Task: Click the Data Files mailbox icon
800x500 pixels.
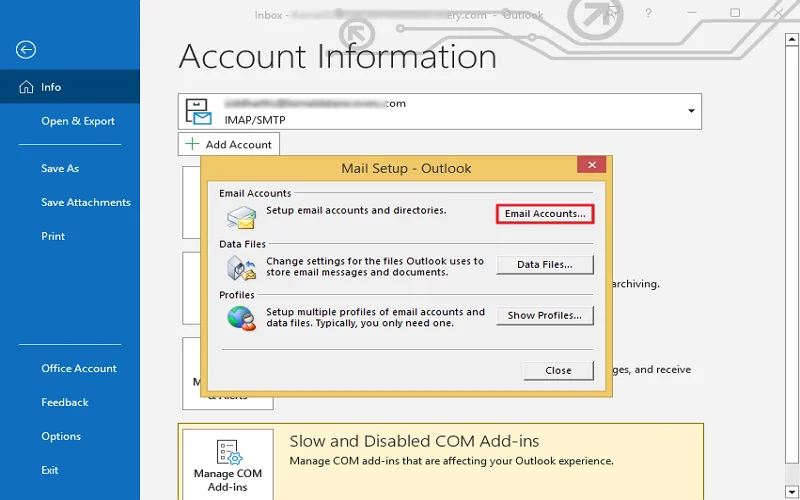Action: 241,268
